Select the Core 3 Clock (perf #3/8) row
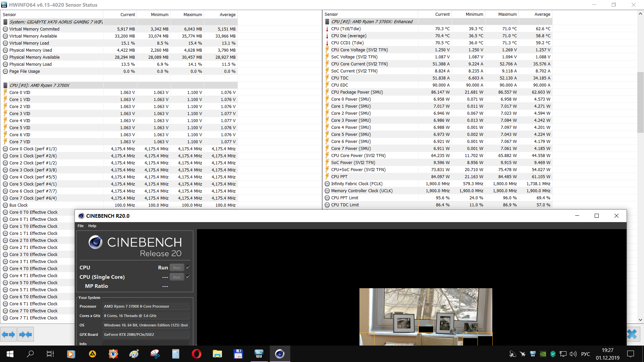 tap(119, 170)
